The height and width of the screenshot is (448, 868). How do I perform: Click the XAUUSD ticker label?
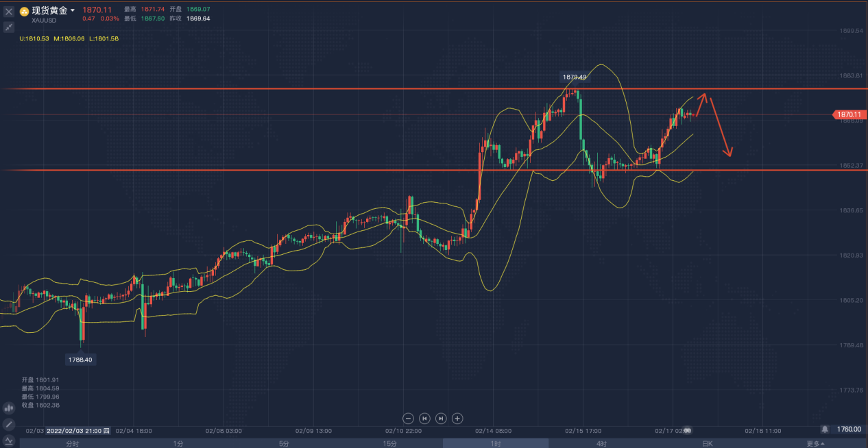tap(44, 21)
